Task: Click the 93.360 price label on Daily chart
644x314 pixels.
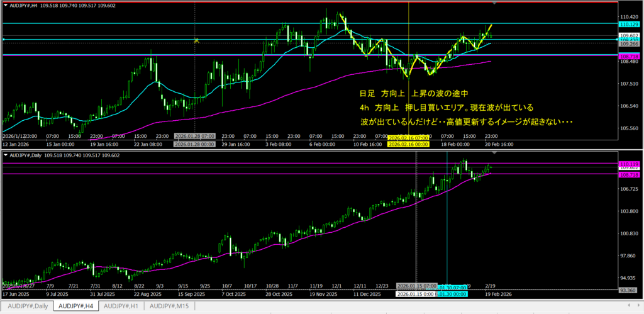Action: (x=628, y=290)
